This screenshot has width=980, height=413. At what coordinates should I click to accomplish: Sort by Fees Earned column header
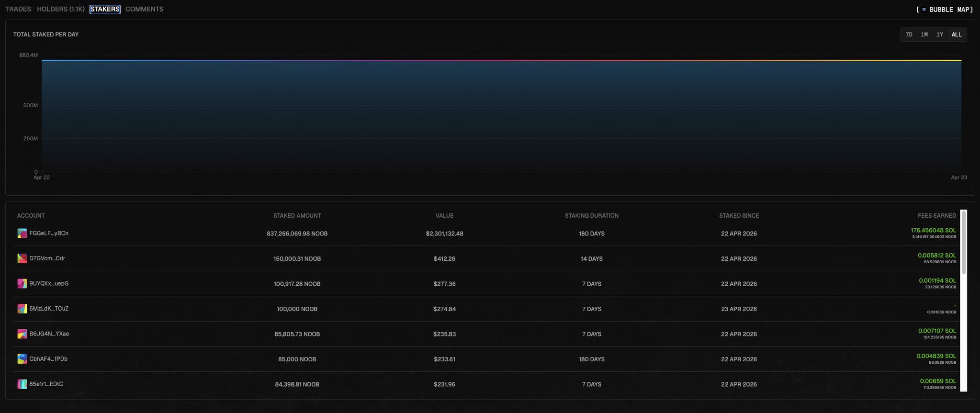pos(936,216)
